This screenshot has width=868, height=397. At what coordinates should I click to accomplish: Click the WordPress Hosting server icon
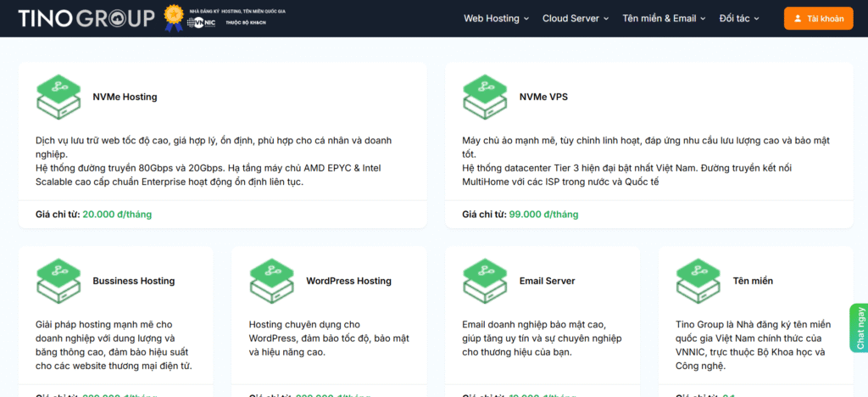271,281
